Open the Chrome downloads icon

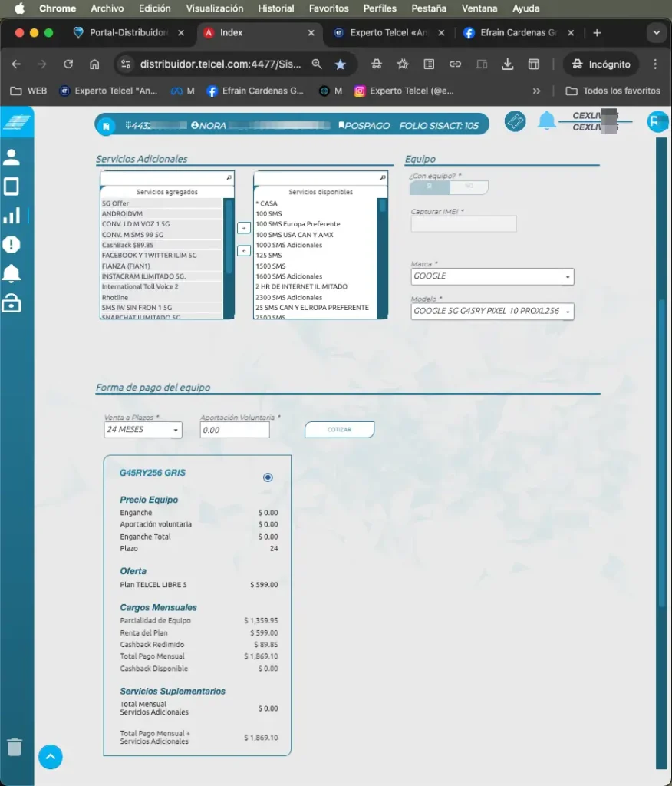tap(508, 64)
